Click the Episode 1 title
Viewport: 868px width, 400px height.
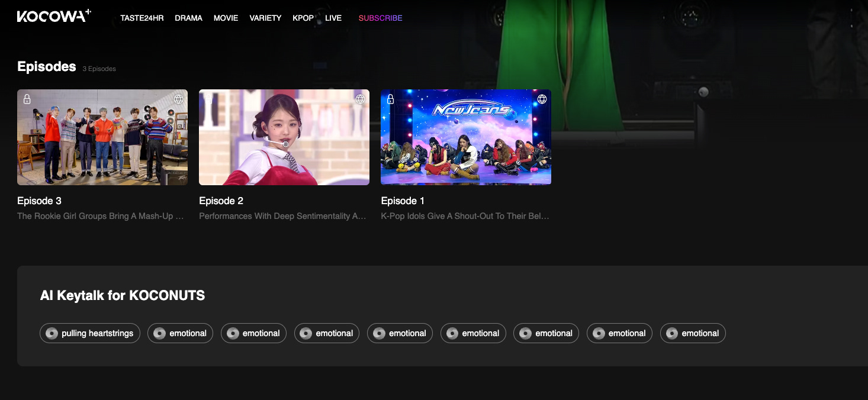pos(403,201)
